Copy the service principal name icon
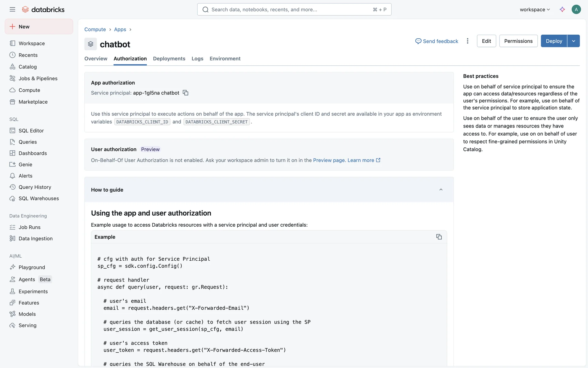Image resolution: width=588 pixels, height=368 pixels. 185,93
